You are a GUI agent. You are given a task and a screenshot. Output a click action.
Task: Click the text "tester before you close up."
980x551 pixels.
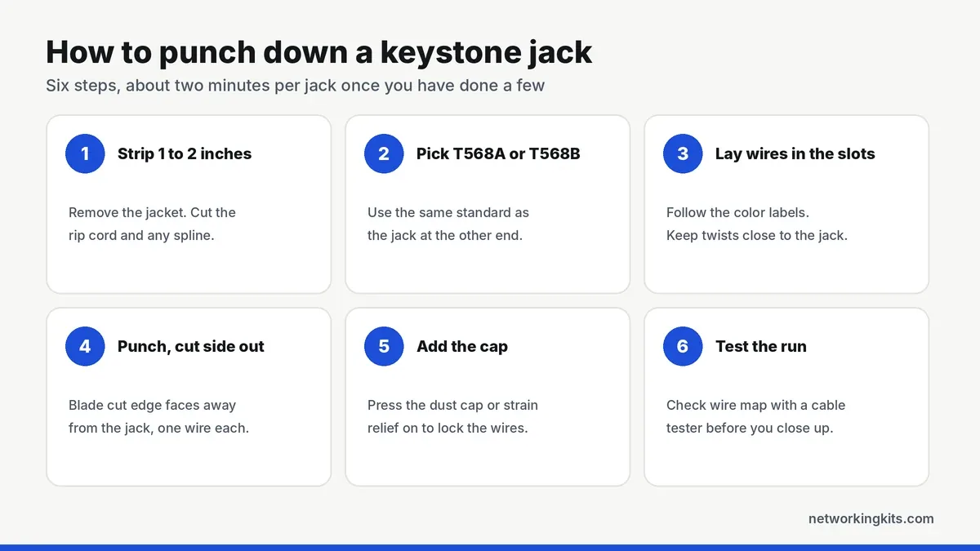750,429
